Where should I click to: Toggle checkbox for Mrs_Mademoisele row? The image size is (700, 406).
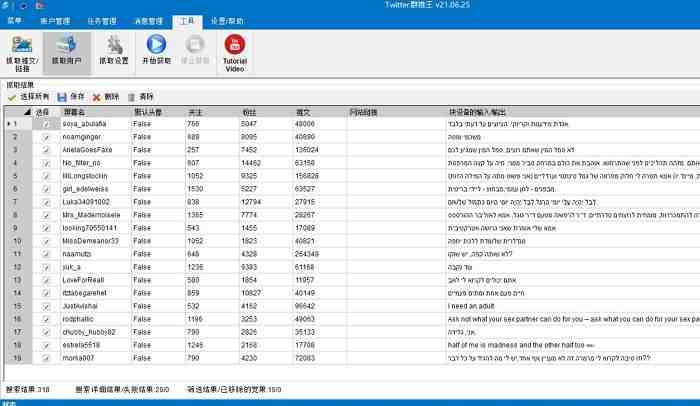[x=46, y=215]
